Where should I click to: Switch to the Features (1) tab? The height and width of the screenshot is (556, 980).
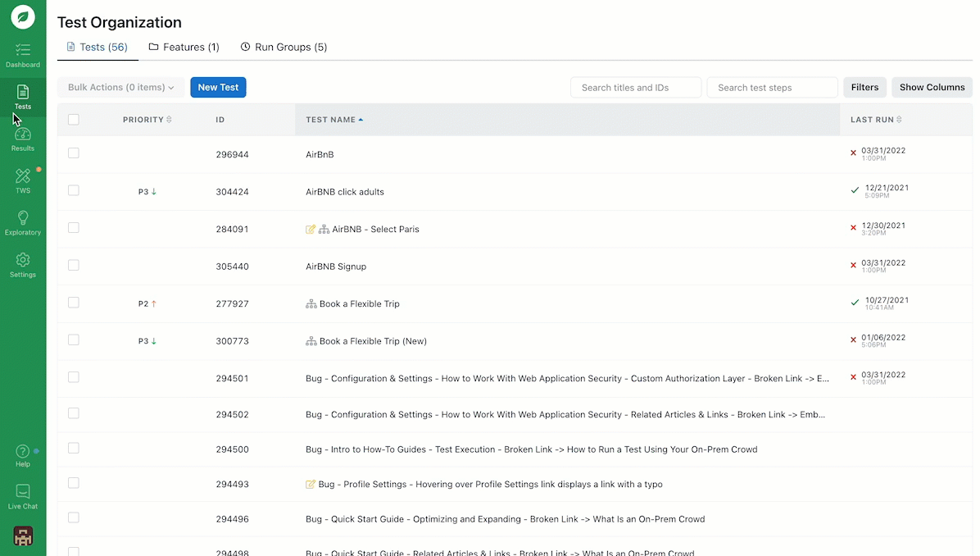184,47
